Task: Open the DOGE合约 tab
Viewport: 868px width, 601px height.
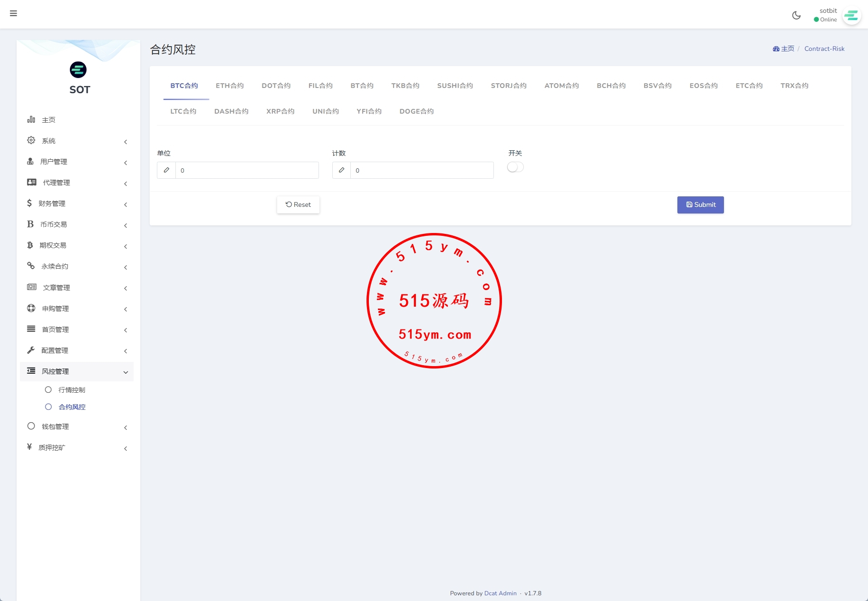Action: point(416,111)
